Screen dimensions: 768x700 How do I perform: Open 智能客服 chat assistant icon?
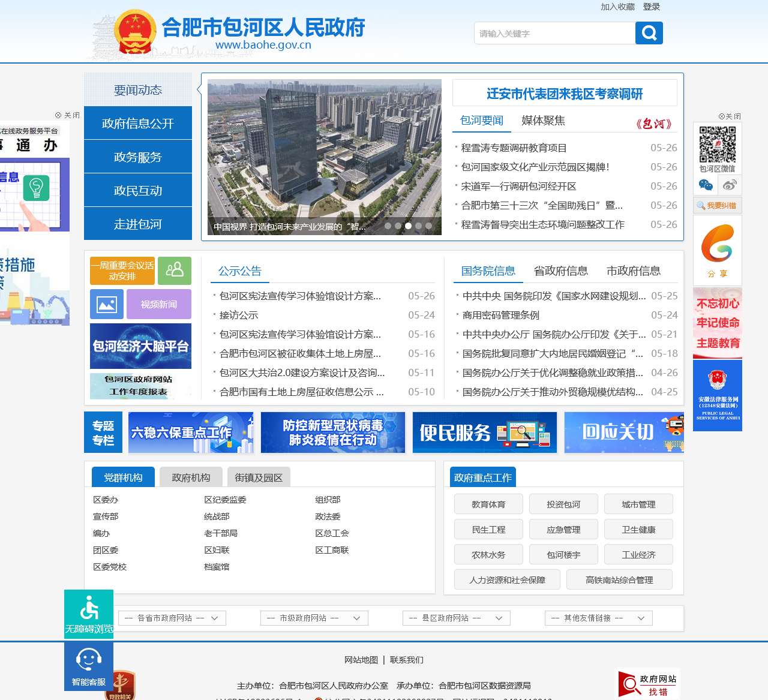click(x=89, y=666)
